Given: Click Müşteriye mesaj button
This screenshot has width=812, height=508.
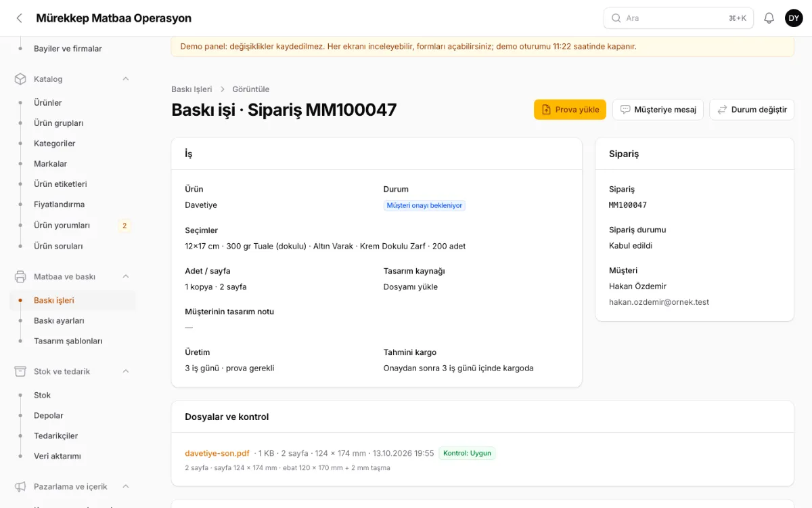Looking at the screenshot, I should (x=658, y=110).
